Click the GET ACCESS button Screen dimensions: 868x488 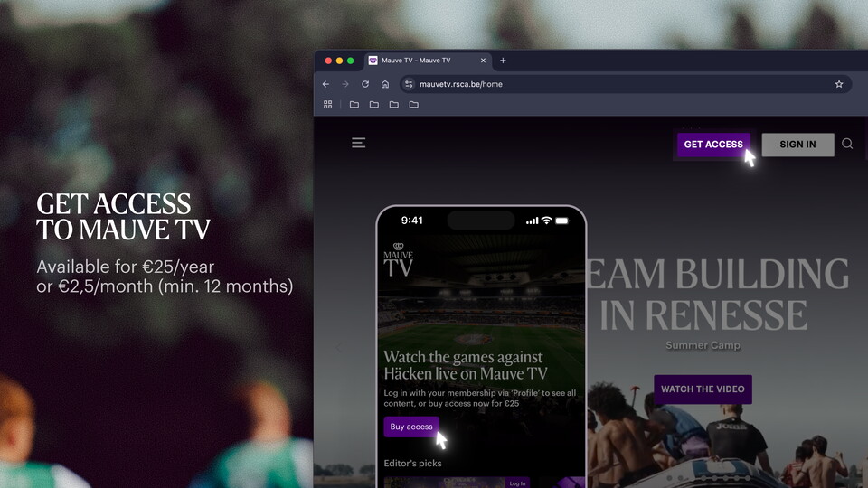coord(712,145)
